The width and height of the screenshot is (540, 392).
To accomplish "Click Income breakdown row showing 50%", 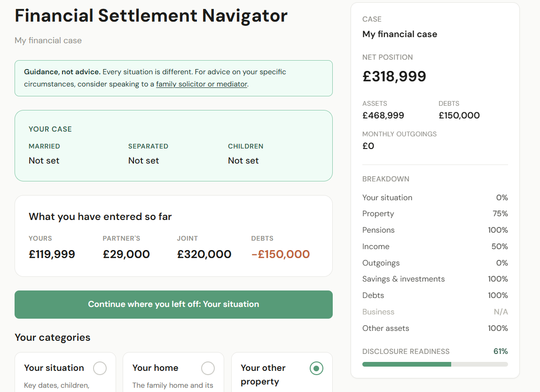I will [x=435, y=247].
